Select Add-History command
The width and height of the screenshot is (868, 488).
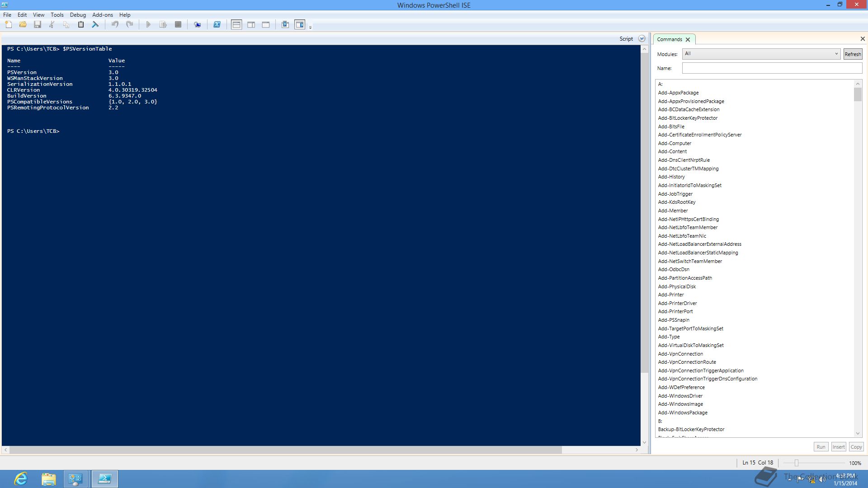coord(671,177)
